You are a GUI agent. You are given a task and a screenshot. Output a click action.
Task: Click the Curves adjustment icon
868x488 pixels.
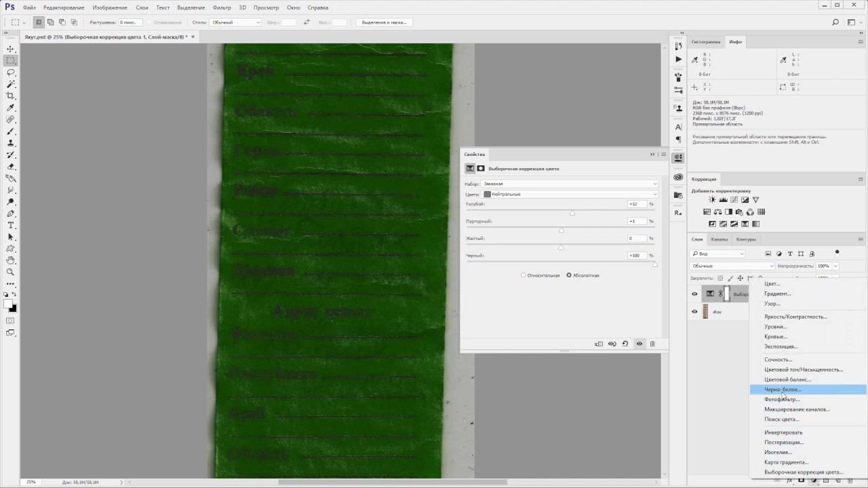tap(734, 200)
